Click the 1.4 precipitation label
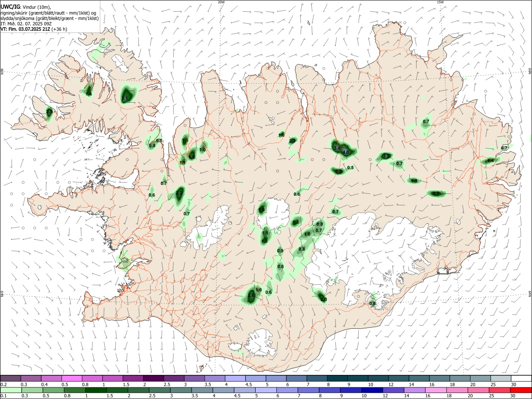 [89, 94]
